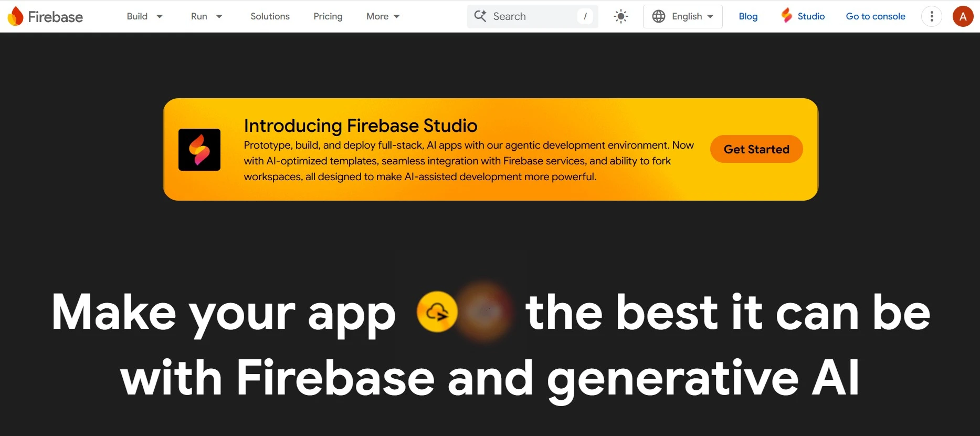Click Go to console link
This screenshot has width=980, height=436.
coord(876,16)
